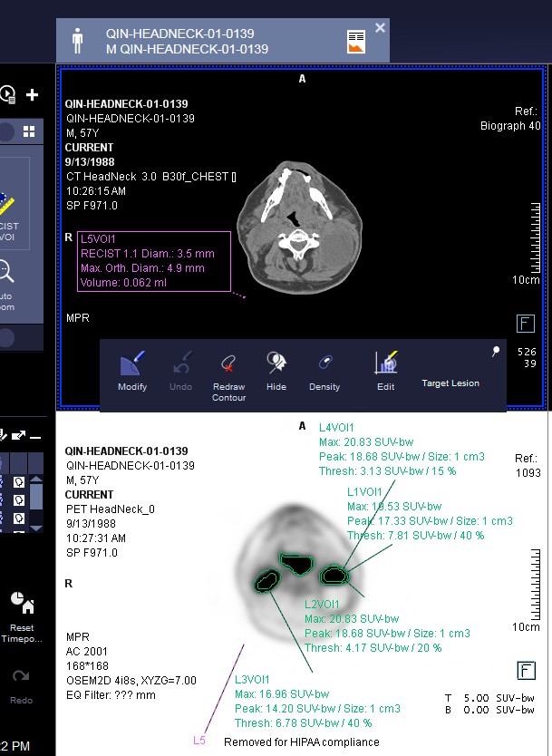
Task: Minimize the findings panel with dash icon
Action: [35, 437]
